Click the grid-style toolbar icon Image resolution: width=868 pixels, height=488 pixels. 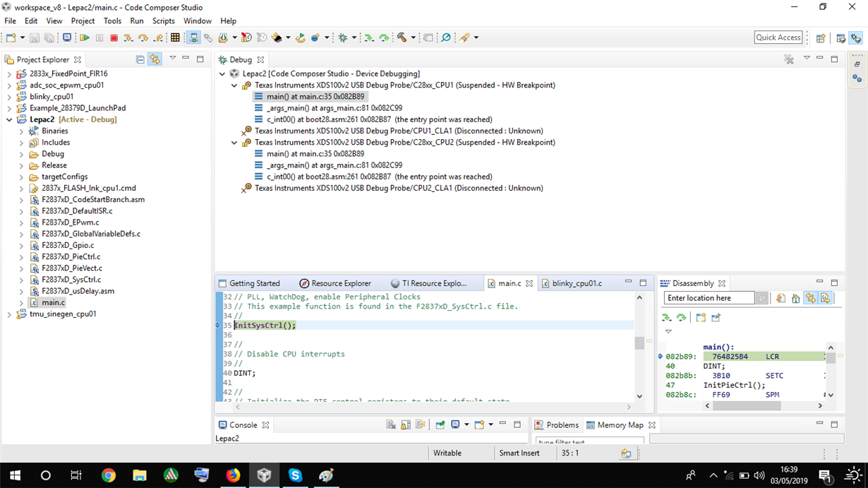click(175, 37)
